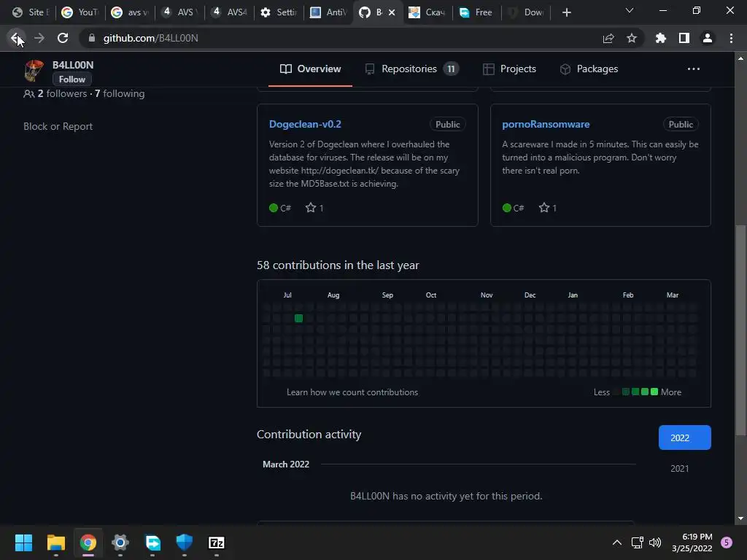
Task: Click Block or Report
Action: click(58, 126)
